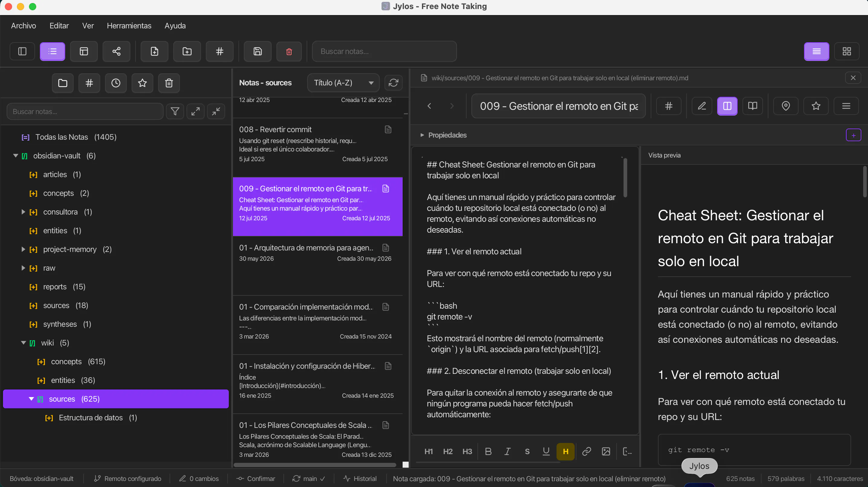This screenshot has width=868, height=487.
Task: Switch to reading mode book icon
Action: (752, 106)
